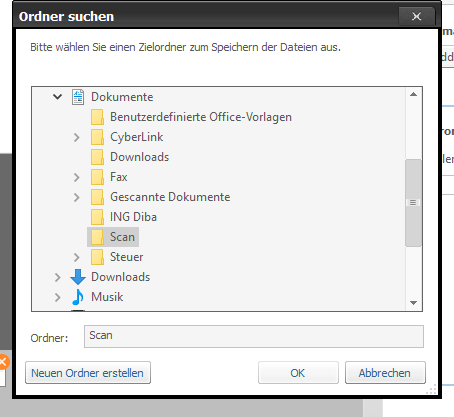Expand the CyberLink folder
The width and height of the screenshot is (454, 417).
[x=77, y=137]
